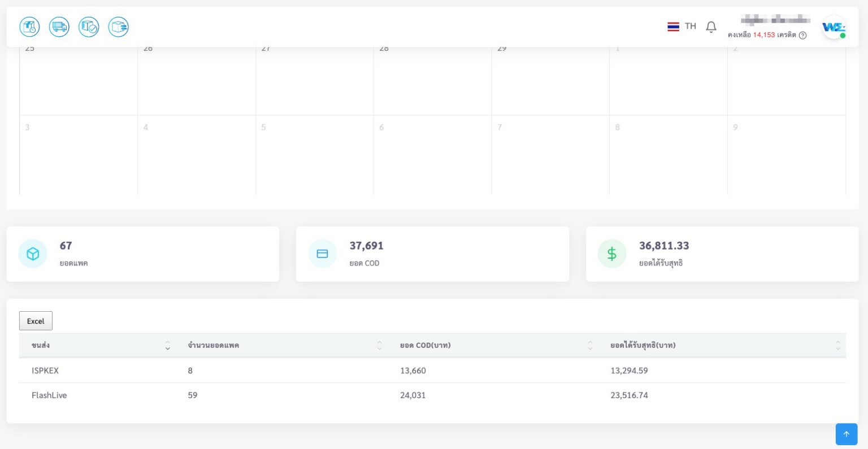Open the WE profile avatar menu
The height and width of the screenshot is (449, 868).
833,27
